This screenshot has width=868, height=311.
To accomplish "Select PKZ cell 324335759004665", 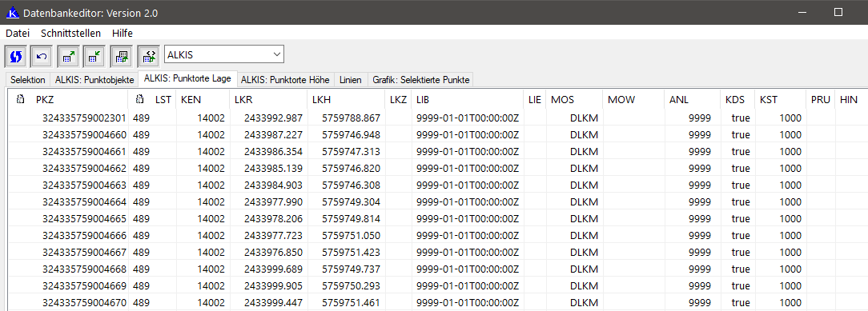I will pos(84,218).
